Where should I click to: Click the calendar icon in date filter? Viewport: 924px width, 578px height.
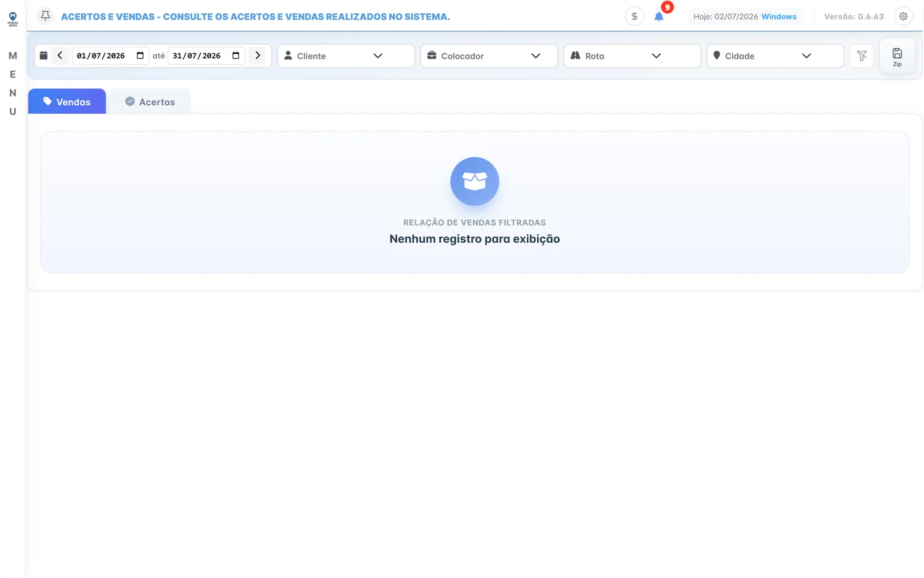pyautogui.click(x=43, y=55)
